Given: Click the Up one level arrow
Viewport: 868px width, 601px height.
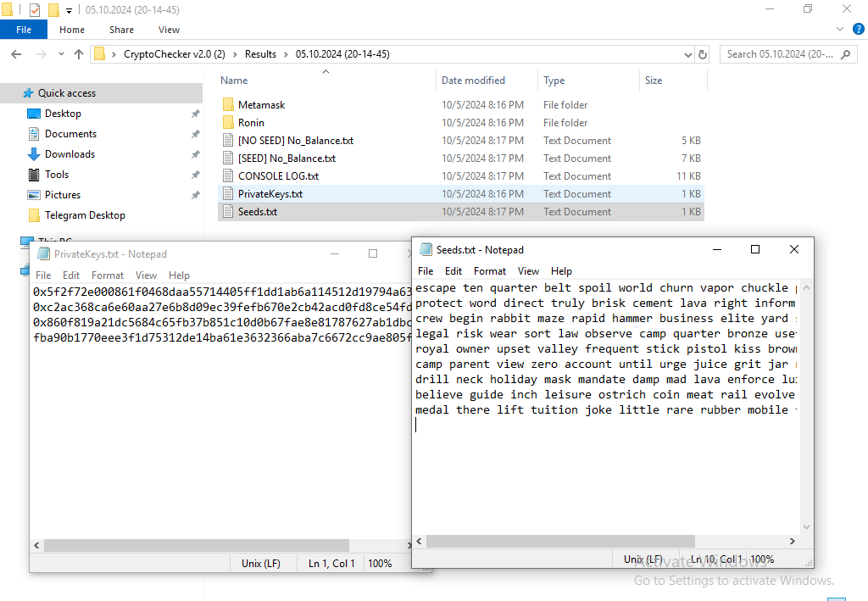Looking at the screenshot, I should point(79,54).
